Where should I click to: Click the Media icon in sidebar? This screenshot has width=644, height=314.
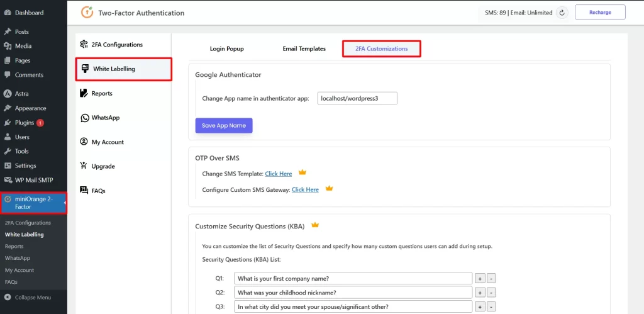click(8, 46)
